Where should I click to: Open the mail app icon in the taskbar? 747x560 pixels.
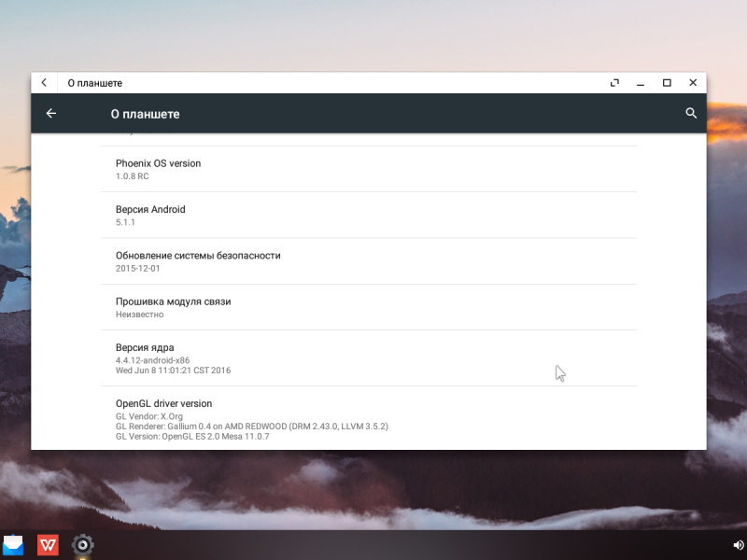click(x=13, y=545)
